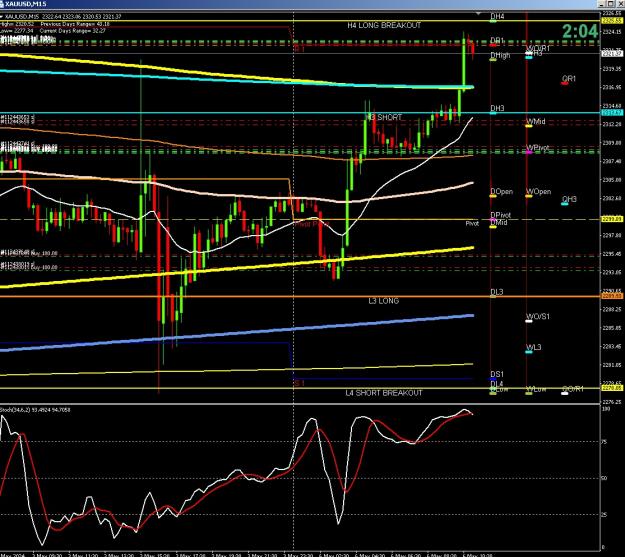Click the WOpen level marker
625x557 pixels.
coord(539,192)
